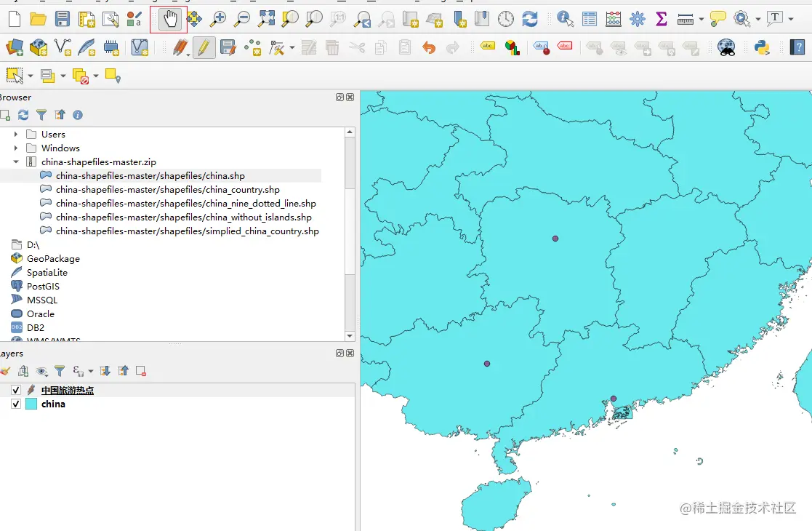Select the Zoom Out magnifier tool

[242, 19]
